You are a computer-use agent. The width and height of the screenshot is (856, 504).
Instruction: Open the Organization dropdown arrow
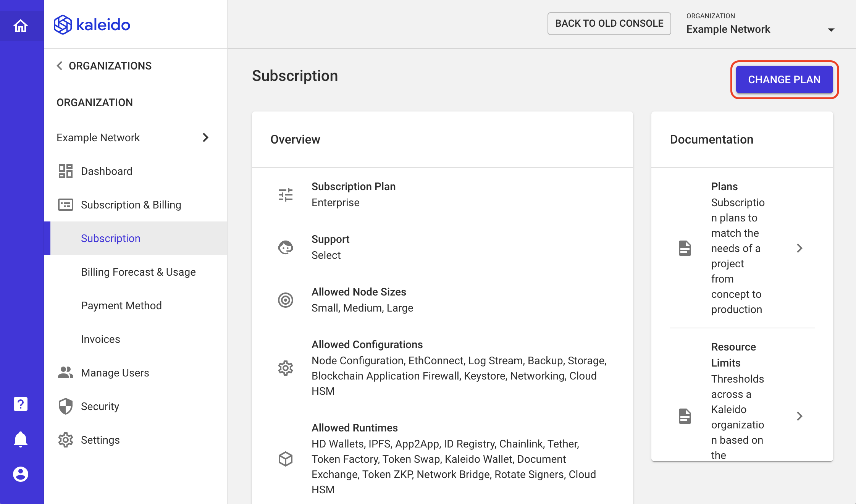831,30
